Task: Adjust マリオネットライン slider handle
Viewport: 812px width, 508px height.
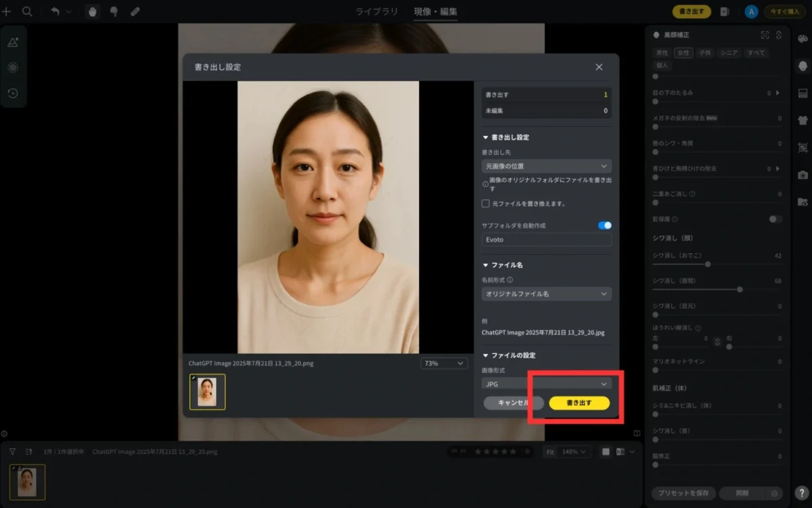Action: tap(655, 370)
